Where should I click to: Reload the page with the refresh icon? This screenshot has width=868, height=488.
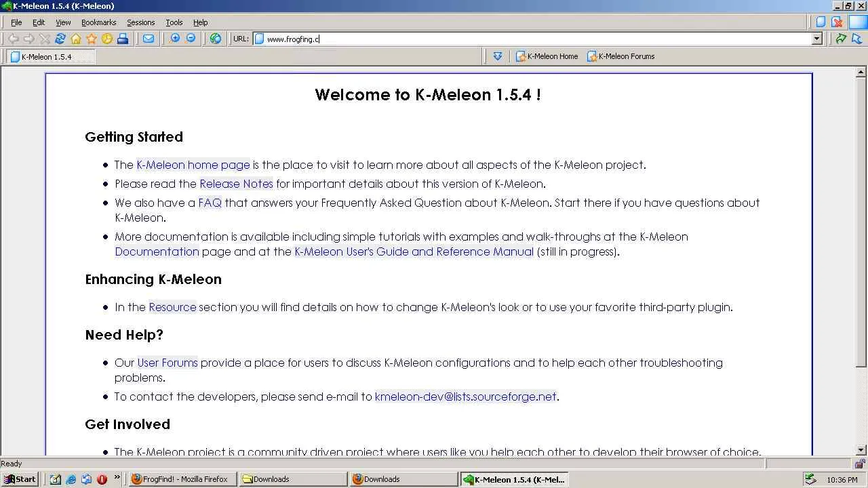tap(60, 39)
